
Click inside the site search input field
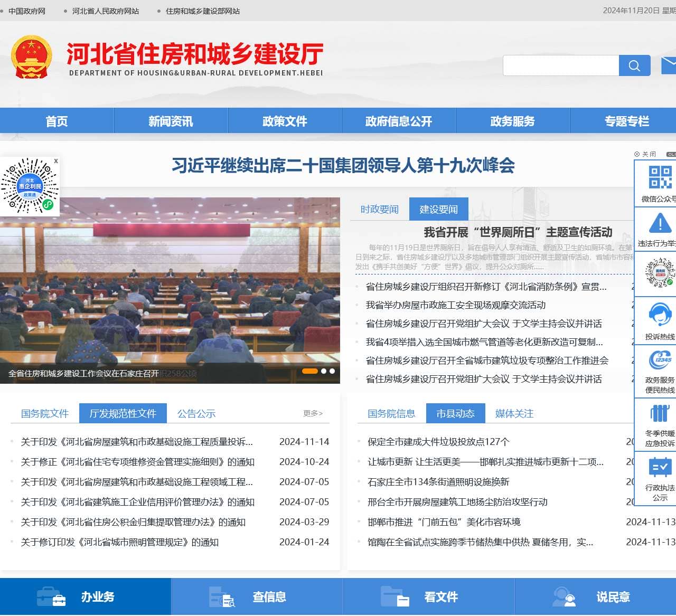560,65
